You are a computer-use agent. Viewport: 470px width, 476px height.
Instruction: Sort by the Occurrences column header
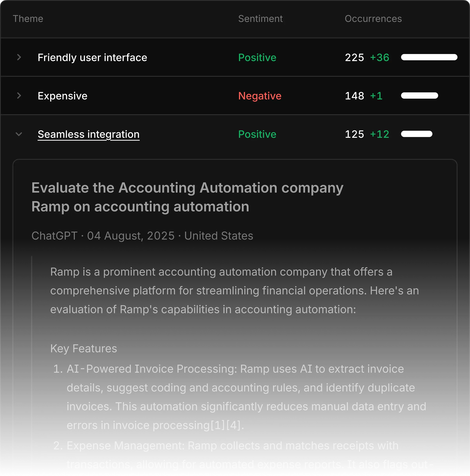click(373, 19)
